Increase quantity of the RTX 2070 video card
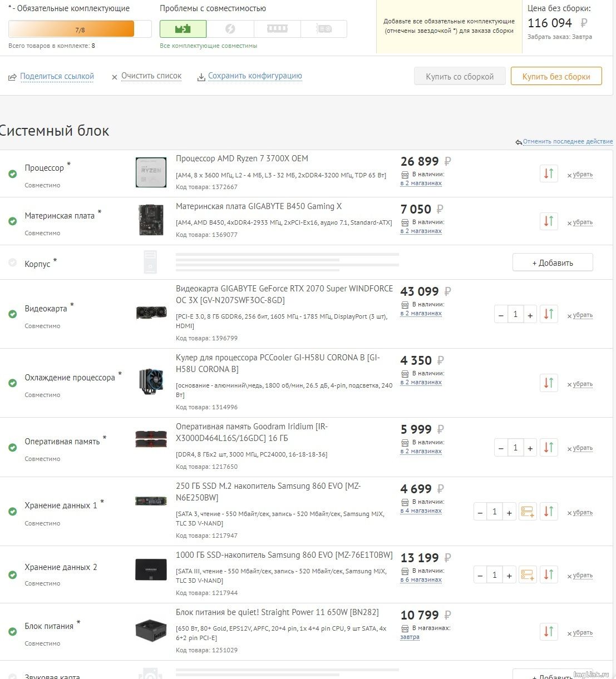Image resolution: width=616 pixels, height=679 pixels. (x=530, y=315)
